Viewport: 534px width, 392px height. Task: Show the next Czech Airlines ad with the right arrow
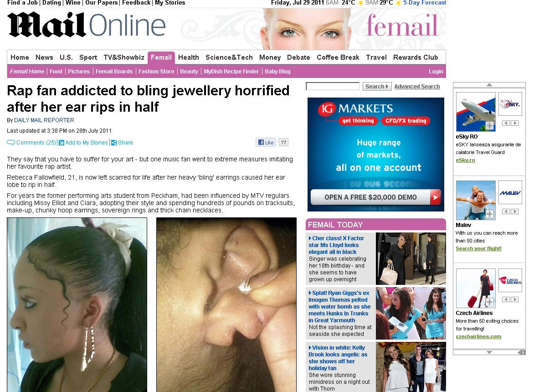tap(515, 299)
